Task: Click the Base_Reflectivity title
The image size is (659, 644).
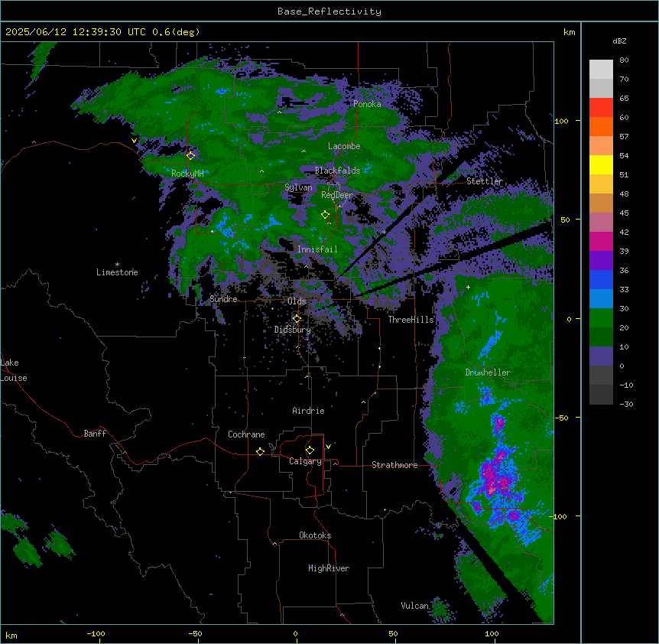Action: coord(329,11)
